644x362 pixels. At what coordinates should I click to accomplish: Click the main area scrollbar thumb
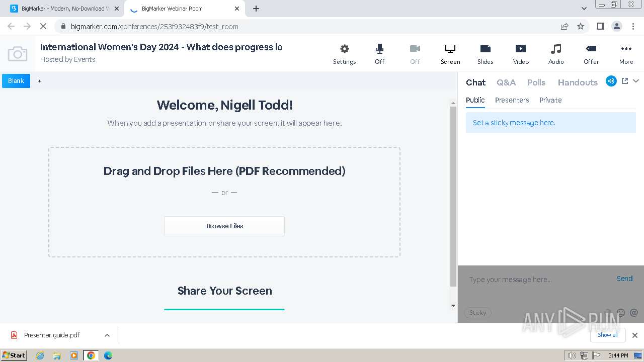coord(453,196)
